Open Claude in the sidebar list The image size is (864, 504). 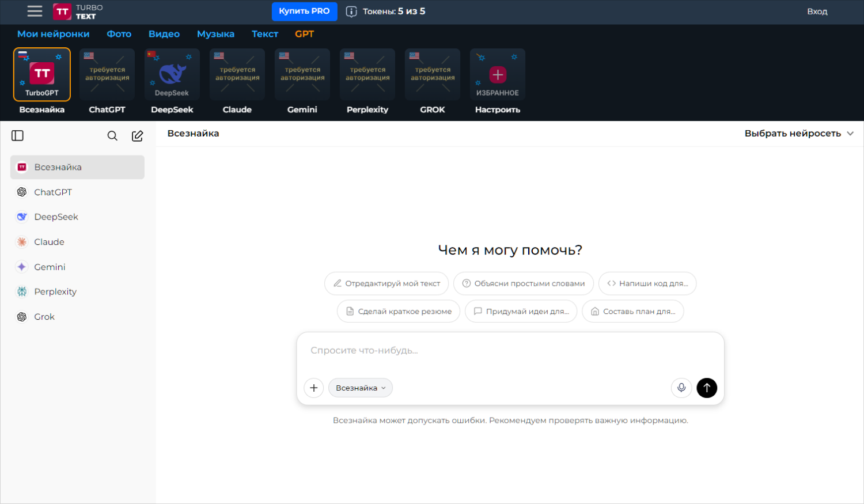click(x=77, y=242)
